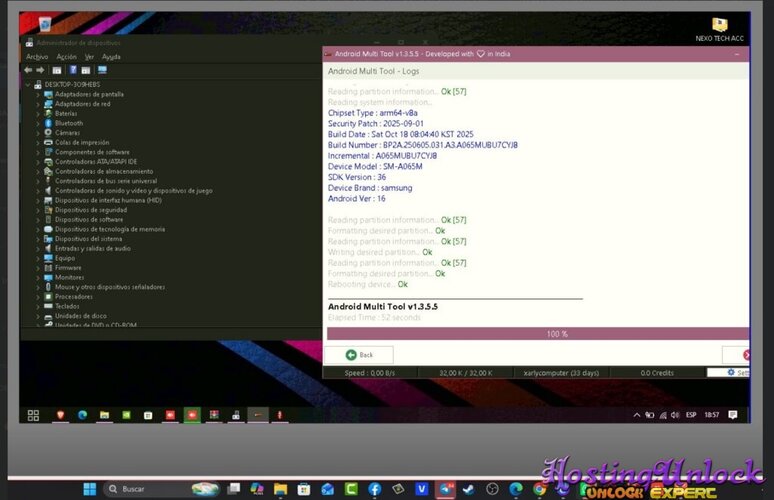Select Componentes de software tree item
The width and height of the screenshot is (774, 500).
tap(92, 152)
